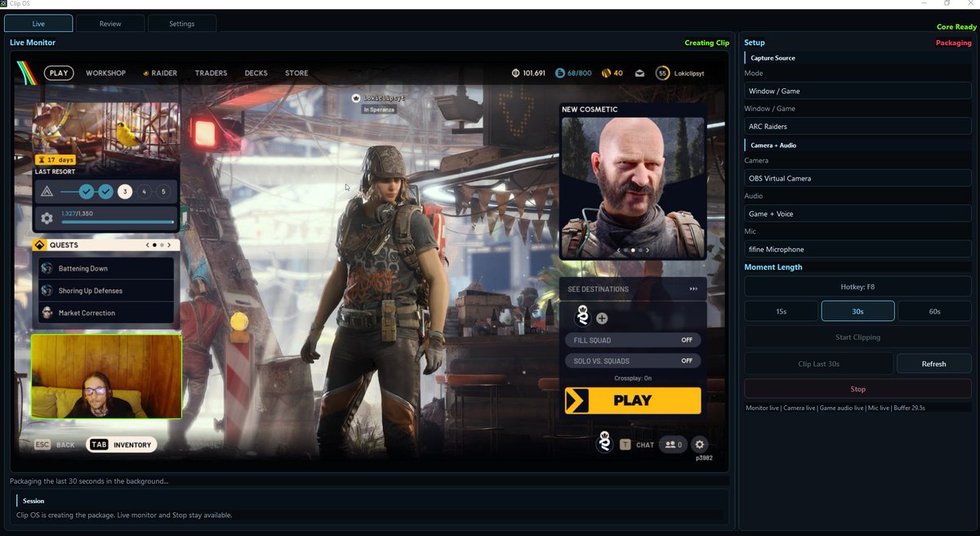This screenshot has width=980, height=536.
Task: Click the T key chat icon
Action: (x=625, y=444)
